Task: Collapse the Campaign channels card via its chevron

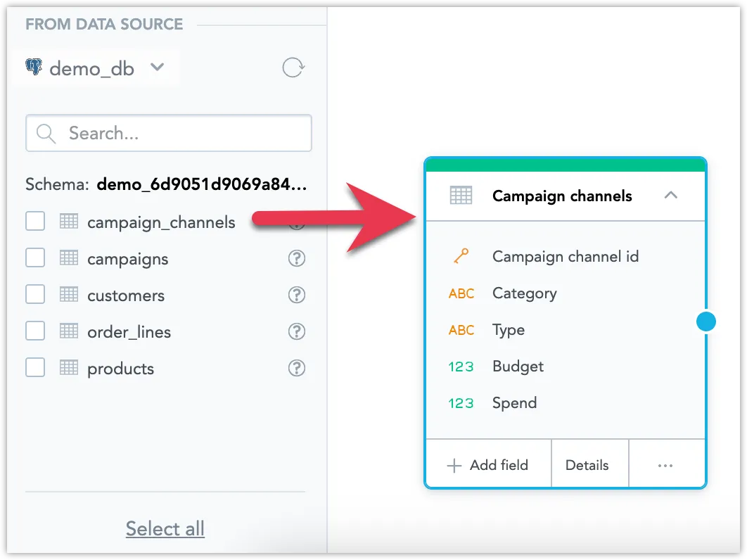Action: pos(670,196)
